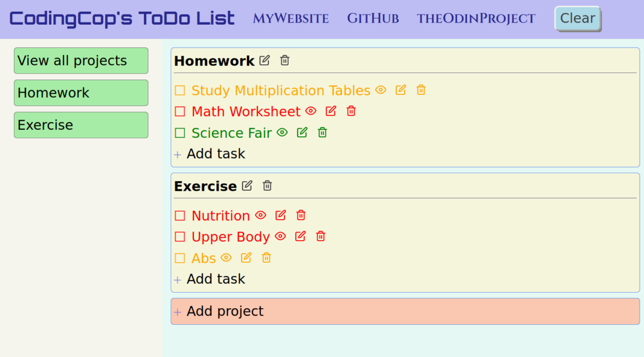
Task: Show details of Study Multiplication Tables task
Action: click(380, 90)
